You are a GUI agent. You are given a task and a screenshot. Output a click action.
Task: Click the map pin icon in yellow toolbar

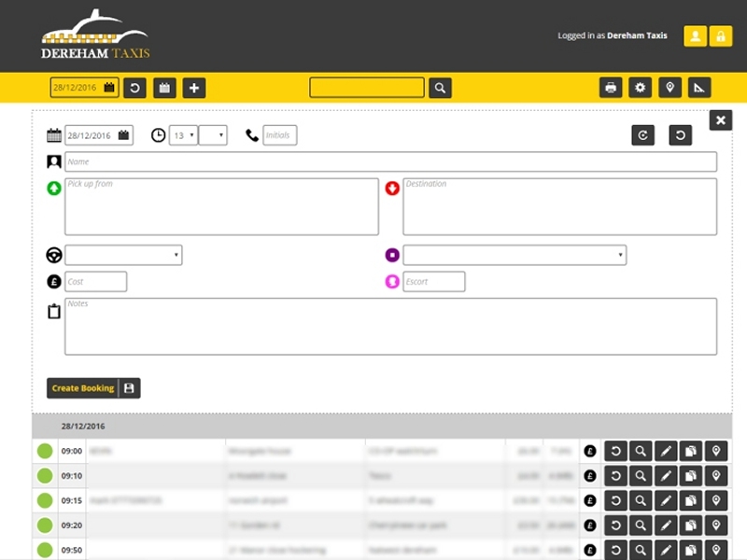point(669,88)
